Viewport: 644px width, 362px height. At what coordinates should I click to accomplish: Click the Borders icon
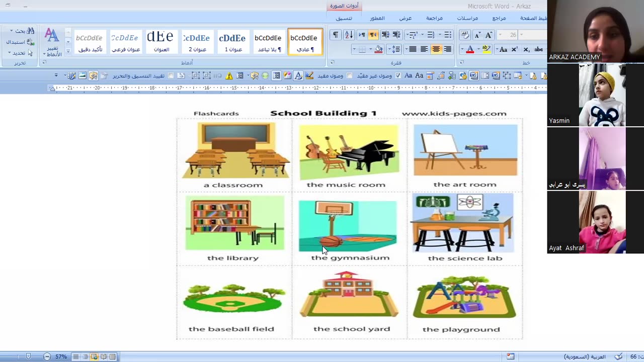(x=362, y=49)
